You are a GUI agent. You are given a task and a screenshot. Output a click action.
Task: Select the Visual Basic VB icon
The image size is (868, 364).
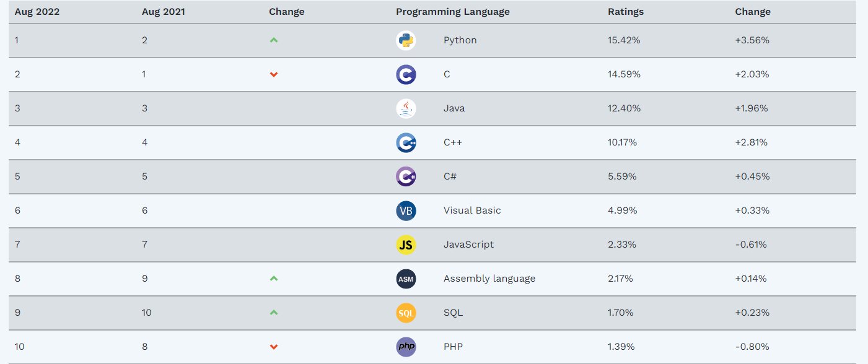(x=406, y=211)
